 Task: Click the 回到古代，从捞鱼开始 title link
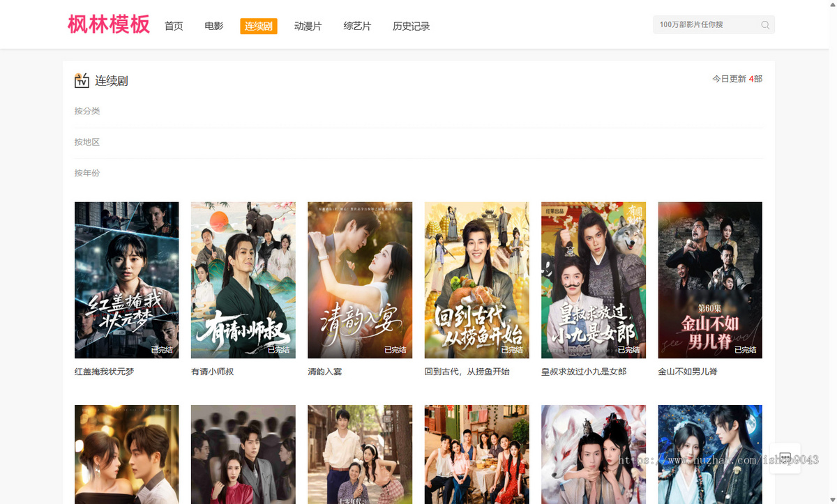[467, 372]
